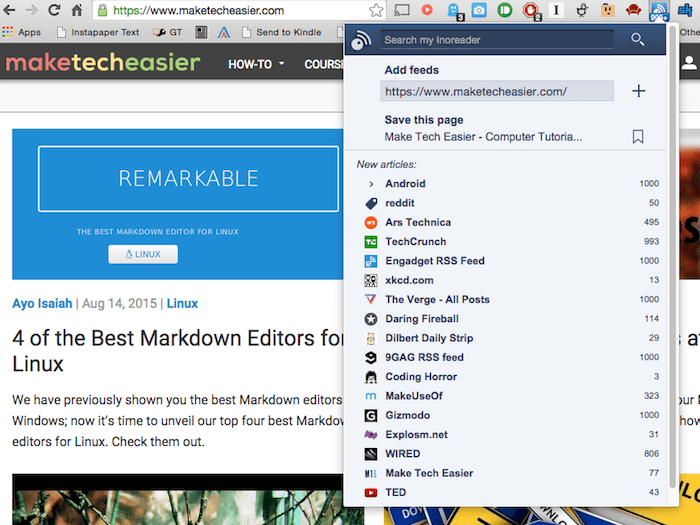Click the Instapaper 'I' extension icon
Viewport: 700px width, 525px height.
pyautogui.click(x=556, y=10)
